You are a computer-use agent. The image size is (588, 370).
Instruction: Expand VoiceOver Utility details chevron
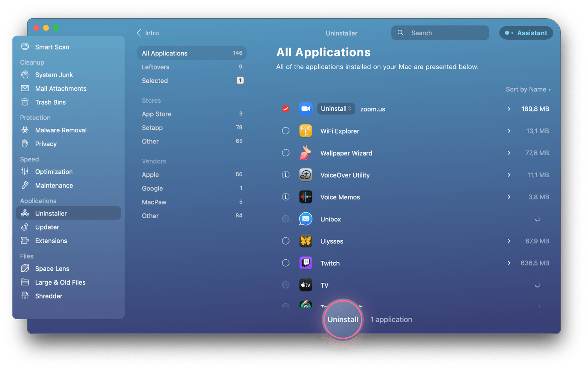coord(509,175)
